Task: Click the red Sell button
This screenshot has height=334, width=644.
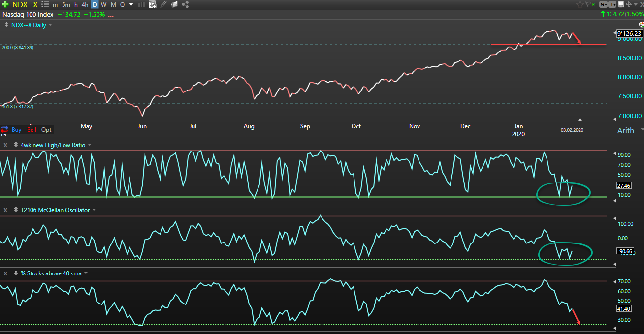Action: (32, 130)
